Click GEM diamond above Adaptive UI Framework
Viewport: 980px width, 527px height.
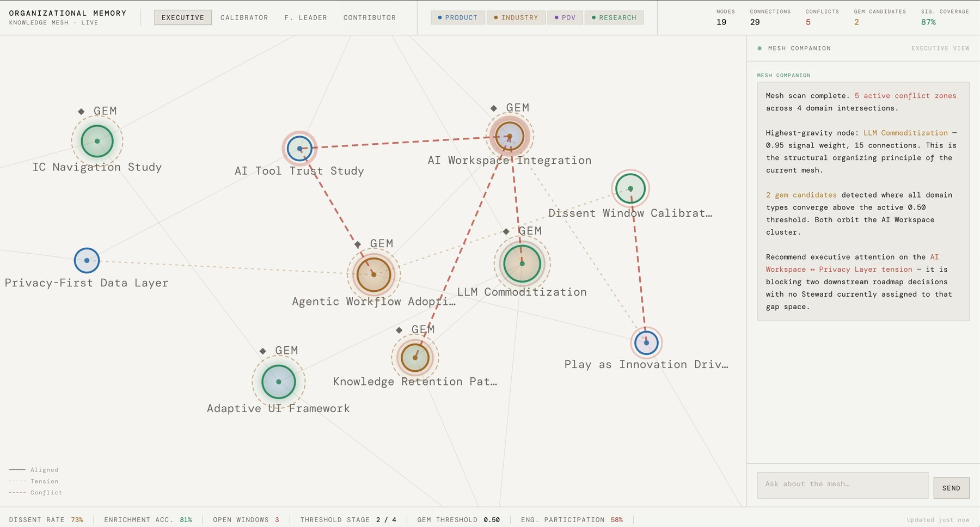[x=263, y=351]
